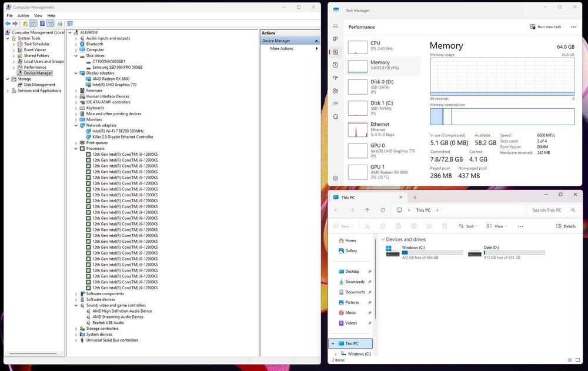Image resolution: width=588 pixels, height=371 pixels.
Task: Select Killer 2.5 Gigabit Ethernet Controller
Action: (x=123, y=137)
